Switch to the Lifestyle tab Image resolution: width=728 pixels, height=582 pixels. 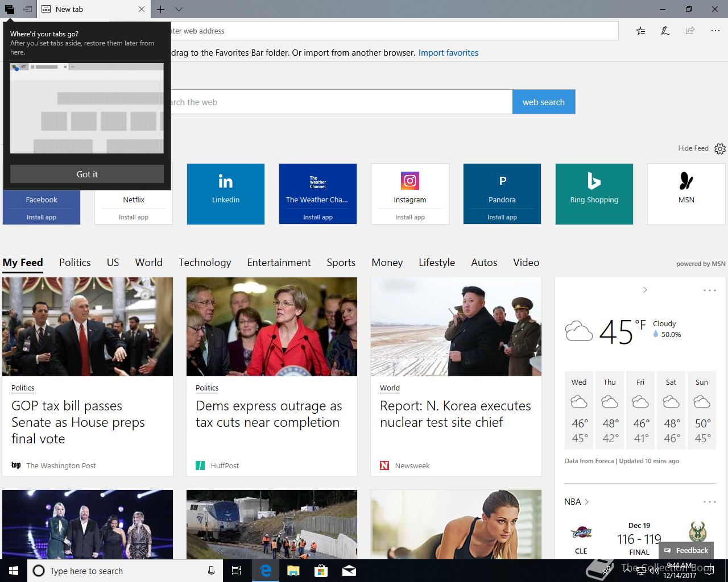tap(437, 263)
